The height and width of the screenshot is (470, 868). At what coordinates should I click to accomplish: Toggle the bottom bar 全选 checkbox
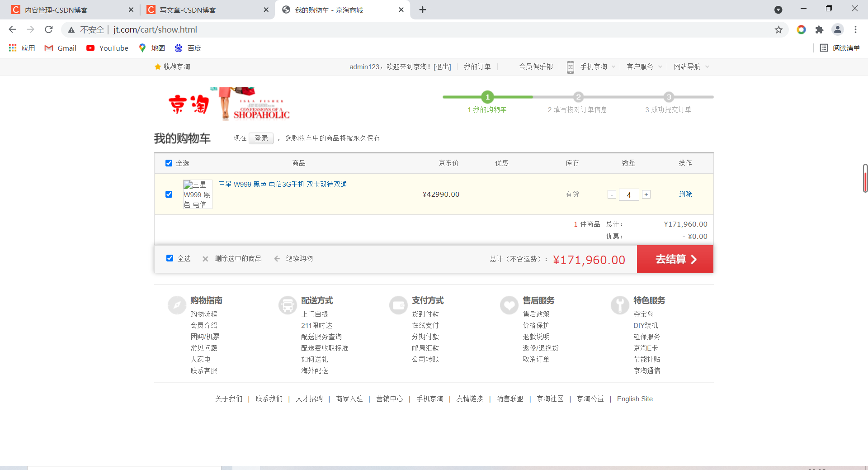pyautogui.click(x=170, y=258)
